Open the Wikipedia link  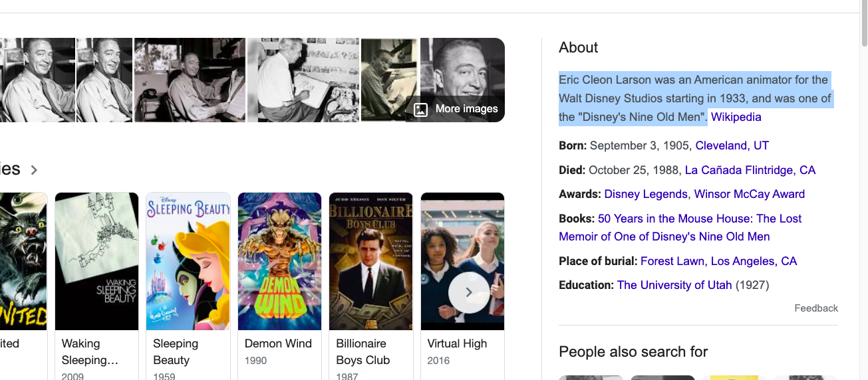736,117
